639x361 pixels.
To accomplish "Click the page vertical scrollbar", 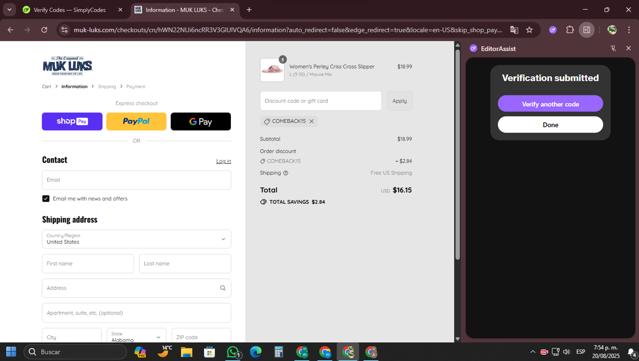I will [457, 155].
